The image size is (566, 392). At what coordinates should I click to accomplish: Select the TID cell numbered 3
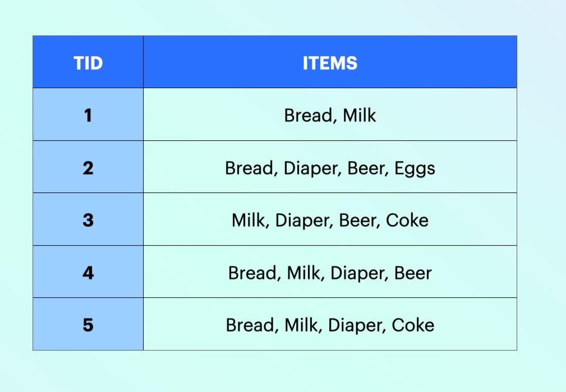click(88, 219)
